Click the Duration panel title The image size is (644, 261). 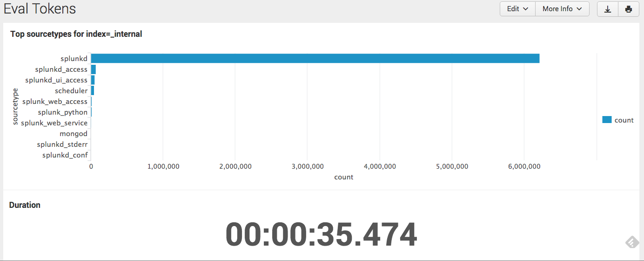[x=25, y=205]
